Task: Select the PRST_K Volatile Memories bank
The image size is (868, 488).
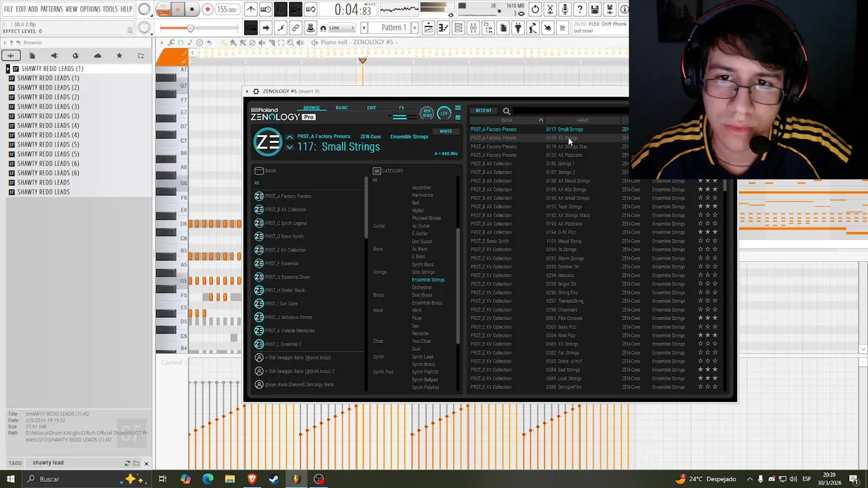Action: point(290,331)
